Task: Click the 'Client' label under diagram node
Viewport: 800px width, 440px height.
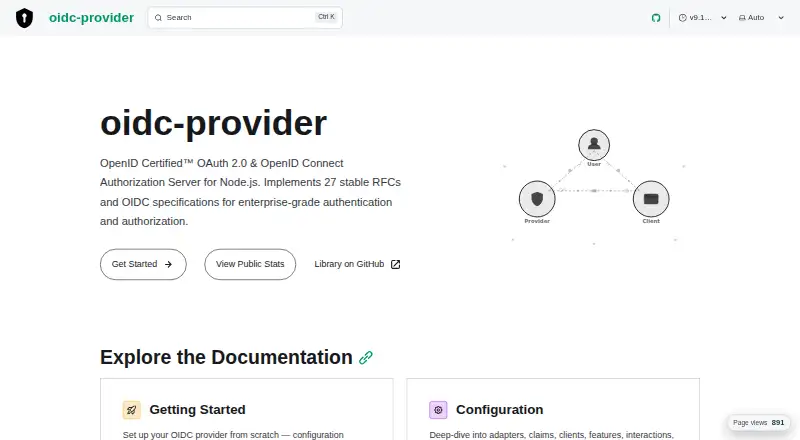Action: click(x=651, y=221)
